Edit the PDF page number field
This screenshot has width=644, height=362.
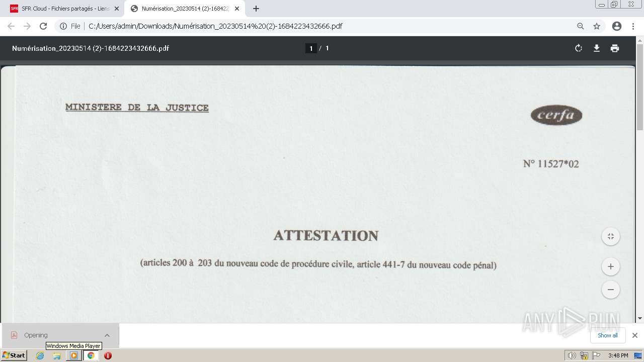[311, 48]
